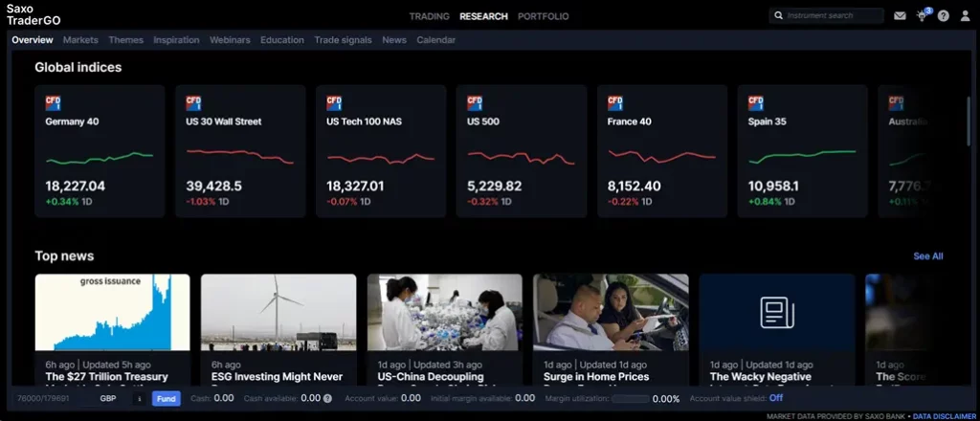Click the Germany 40 green sparkline chart
This screenshot has width=980, height=421.
pos(100,158)
